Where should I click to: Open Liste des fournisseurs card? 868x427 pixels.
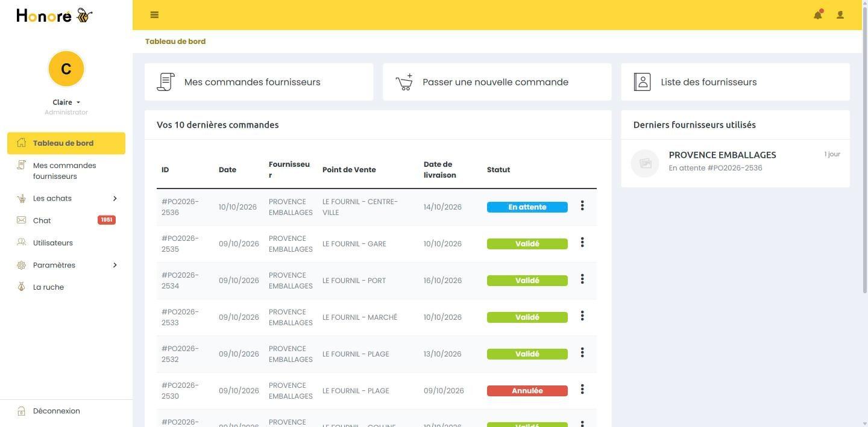[x=735, y=82]
